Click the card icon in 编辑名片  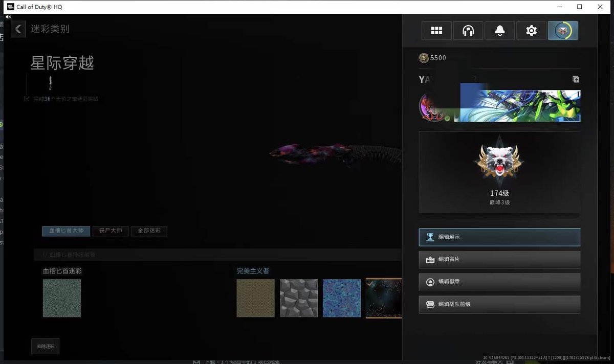coord(430,259)
